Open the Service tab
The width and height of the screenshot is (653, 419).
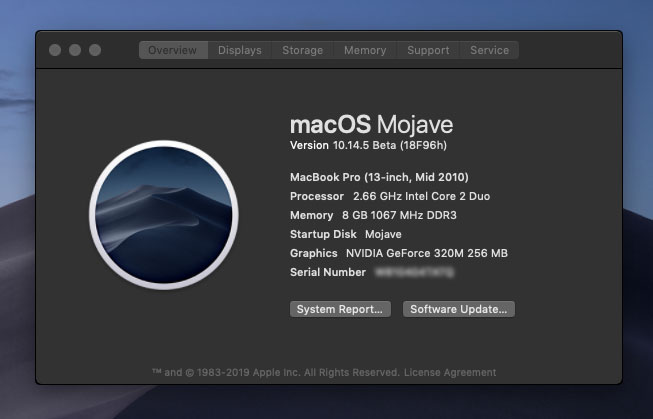pyautogui.click(x=489, y=50)
